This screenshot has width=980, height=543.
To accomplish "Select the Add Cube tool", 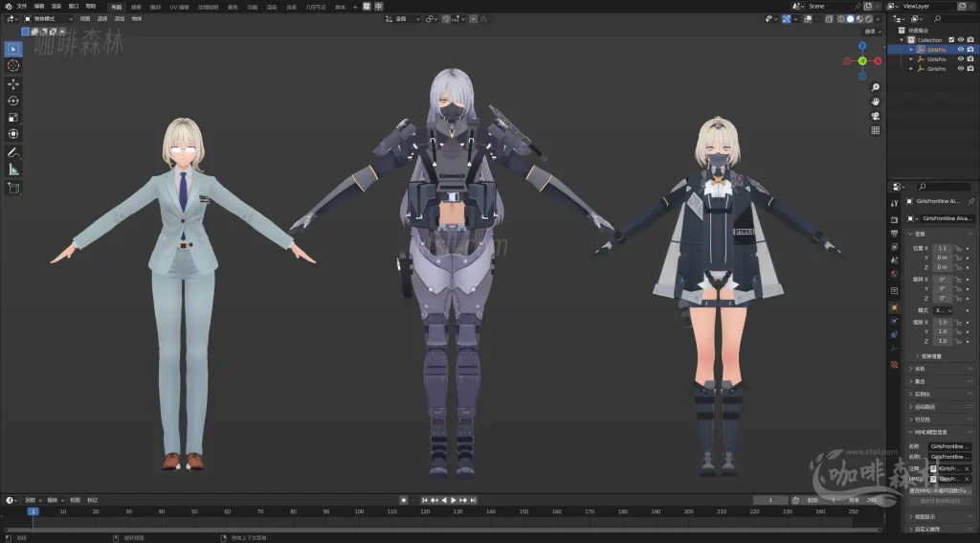I will point(13,189).
